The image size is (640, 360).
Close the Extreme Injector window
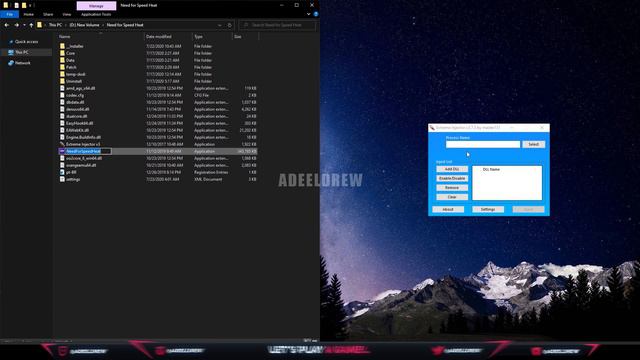(542, 128)
